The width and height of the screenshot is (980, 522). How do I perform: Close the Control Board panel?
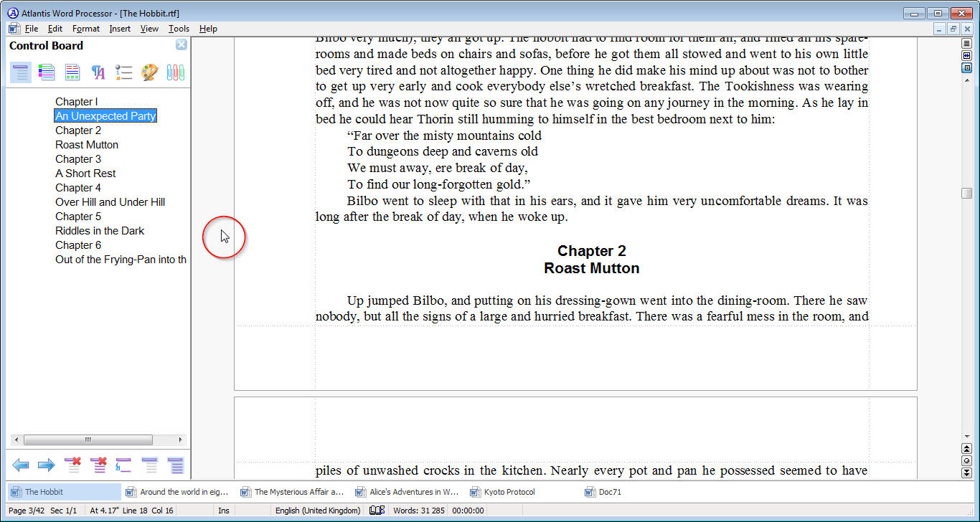coord(182,44)
